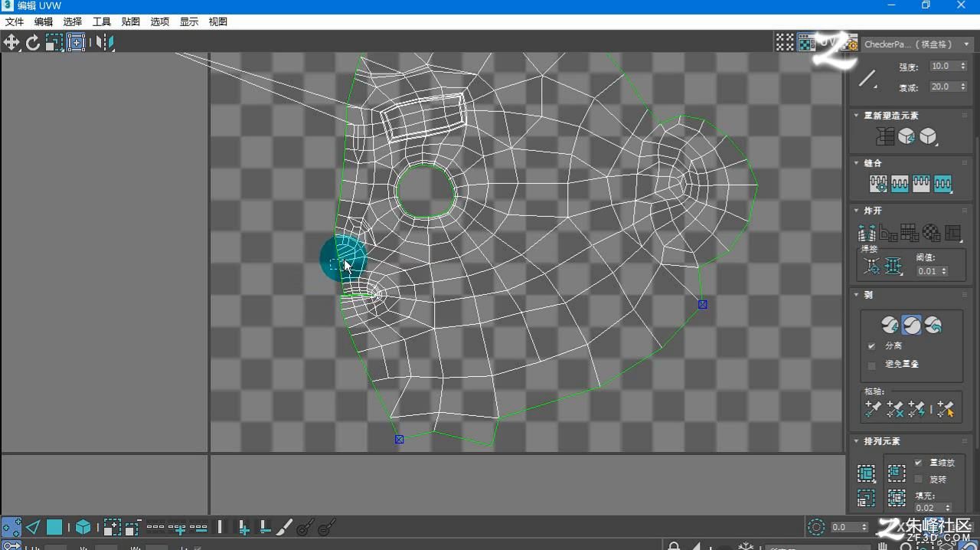The image size is (980, 550).
Task: Click the Select Pins icon with arrow
Action: pos(946,409)
